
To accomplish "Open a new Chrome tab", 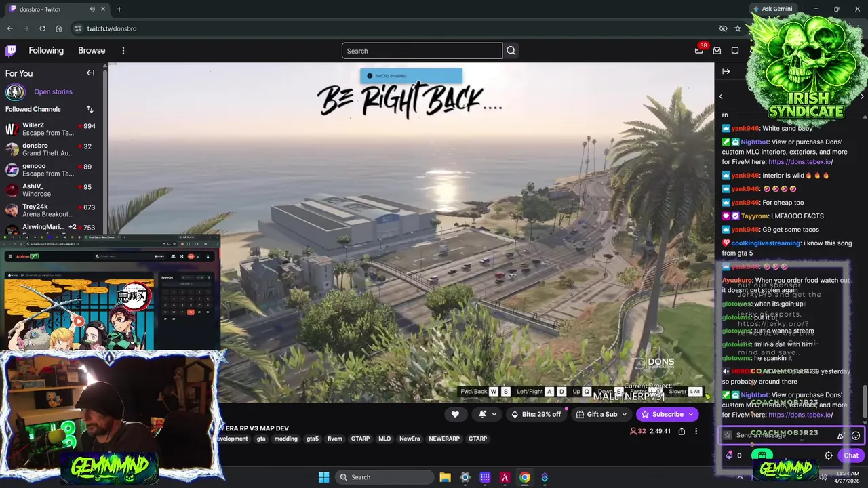I will (119, 9).
